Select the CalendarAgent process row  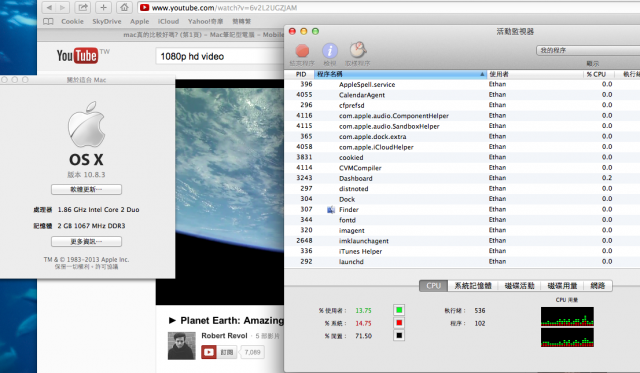click(x=462, y=95)
